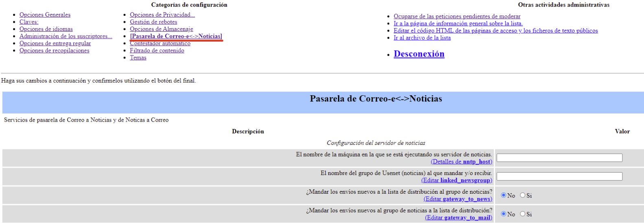The width and height of the screenshot is (644, 223).
Task: Go to Opciones de idiomas
Action: coord(46,29)
